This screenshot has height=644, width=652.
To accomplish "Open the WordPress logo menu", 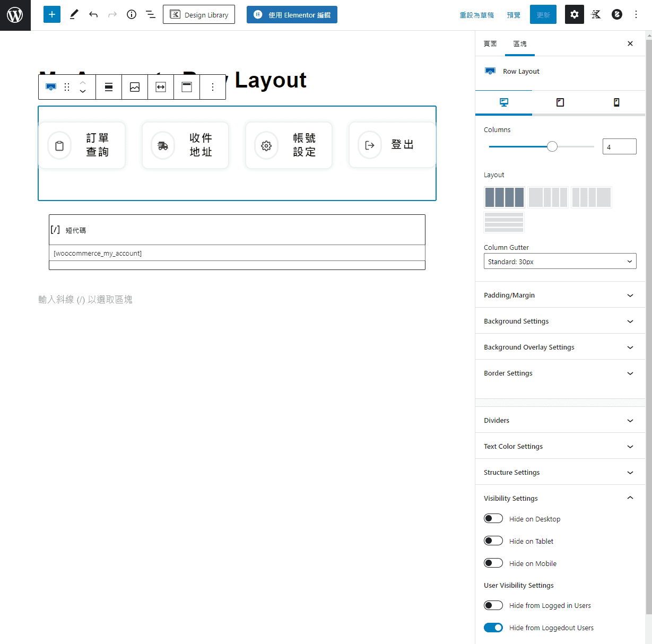I will (15, 15).
